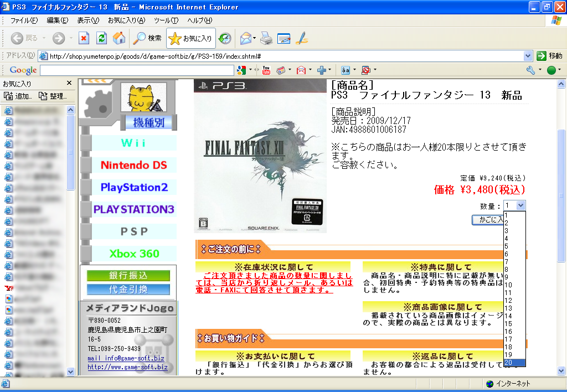Click the Stop loading icon

coord(84,38)
